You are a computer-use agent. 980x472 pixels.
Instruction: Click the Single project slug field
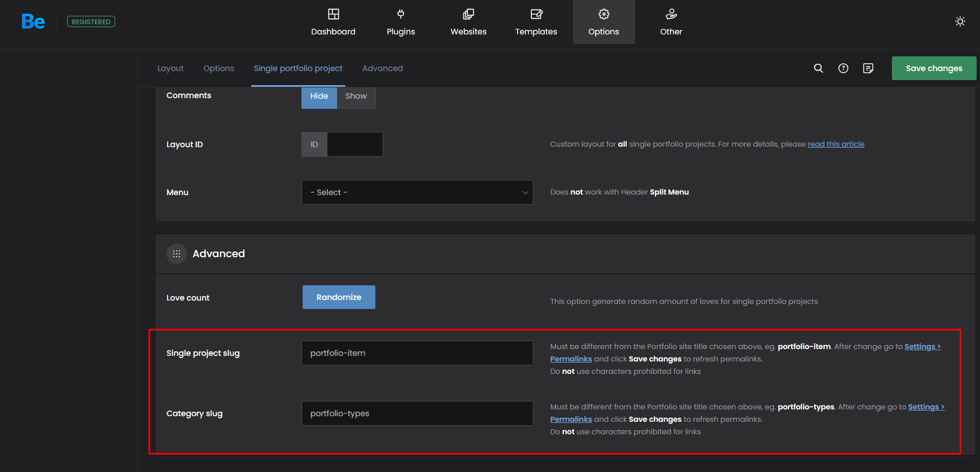coord(417,353)
